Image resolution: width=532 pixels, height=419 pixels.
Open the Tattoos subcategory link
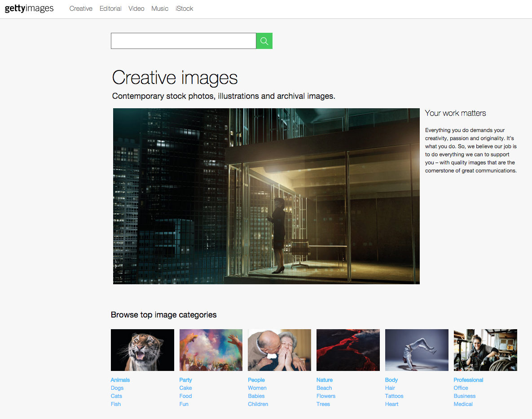pos(394,396)
